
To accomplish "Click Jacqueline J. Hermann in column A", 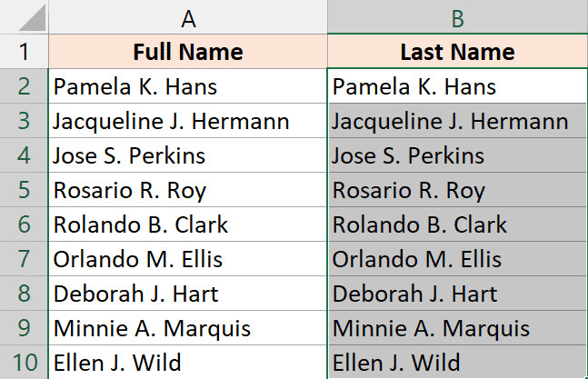I will point(187,121).
